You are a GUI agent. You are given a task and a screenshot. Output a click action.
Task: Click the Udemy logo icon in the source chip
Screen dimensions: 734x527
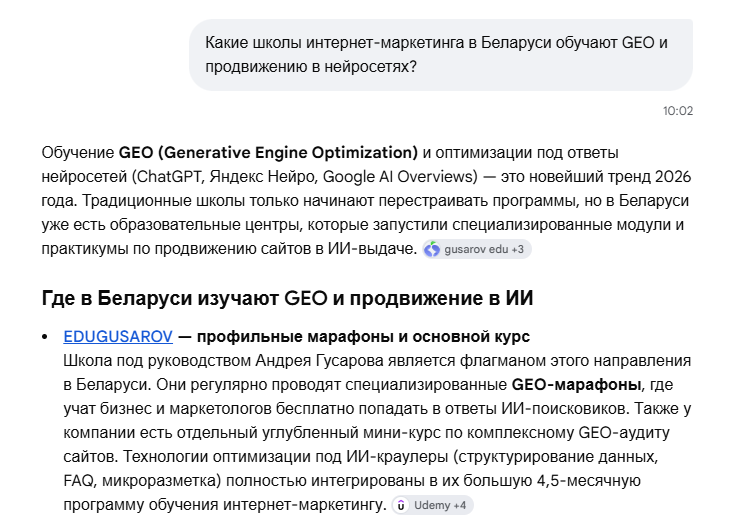401,505
